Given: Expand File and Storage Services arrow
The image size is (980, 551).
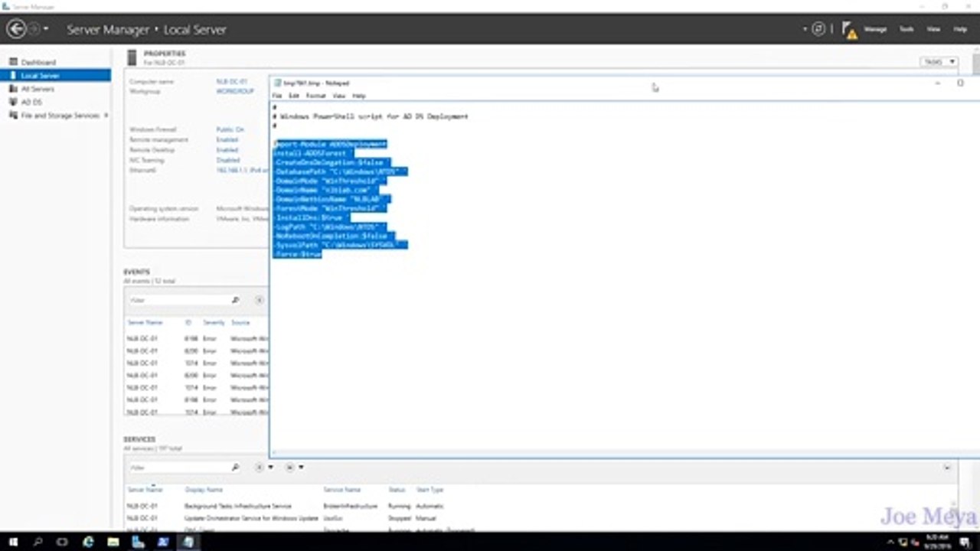Looking at the screenshot, I should 106,115.
